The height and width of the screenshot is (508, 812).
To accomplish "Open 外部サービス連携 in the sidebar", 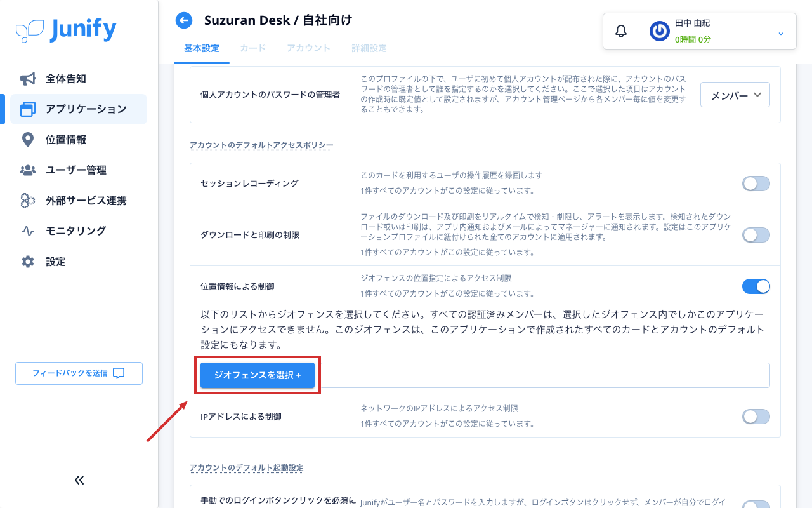I will point(79,201).
